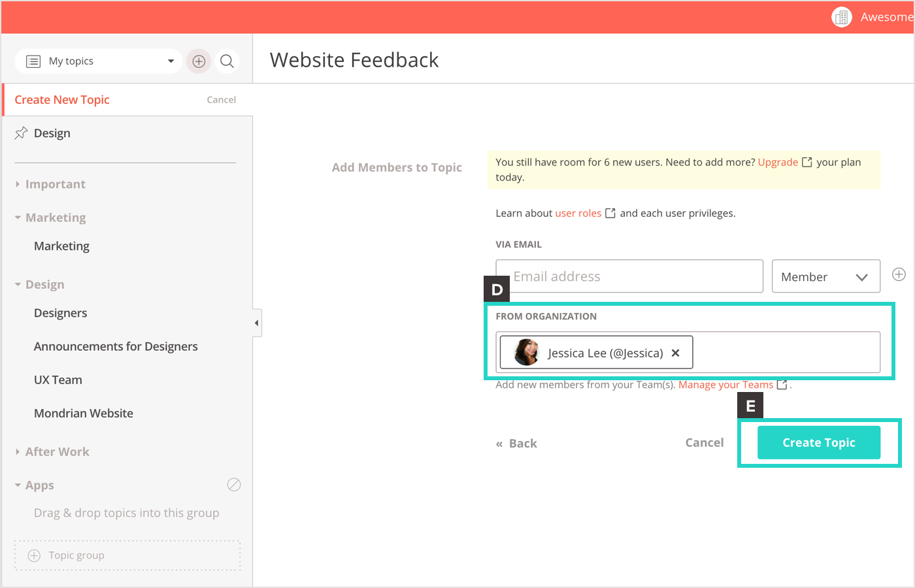Open the pinned Design topic
The image size is (915, 588).
[x=52, y=133]
